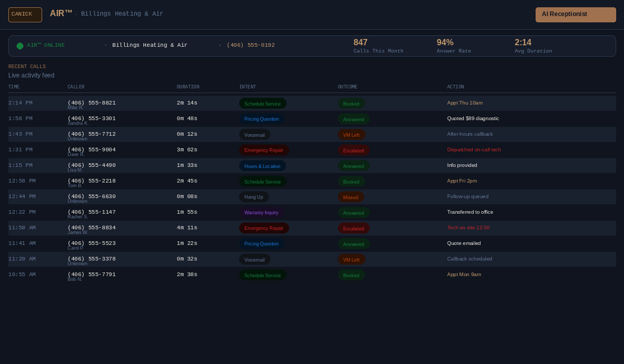624x364 pixels.
Task: Click the Pricing Question tag for Sandra K.
Action: 262,119
